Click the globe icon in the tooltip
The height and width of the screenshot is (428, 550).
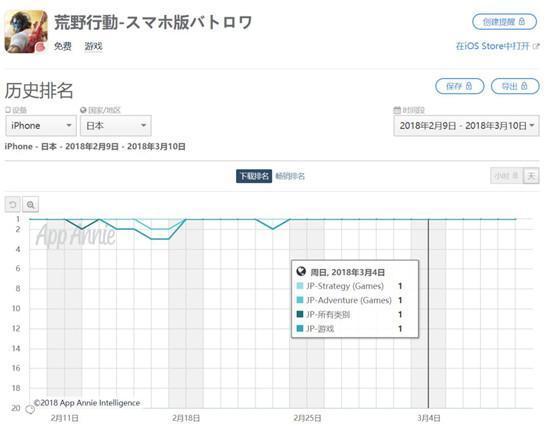(x=301, y=272)
